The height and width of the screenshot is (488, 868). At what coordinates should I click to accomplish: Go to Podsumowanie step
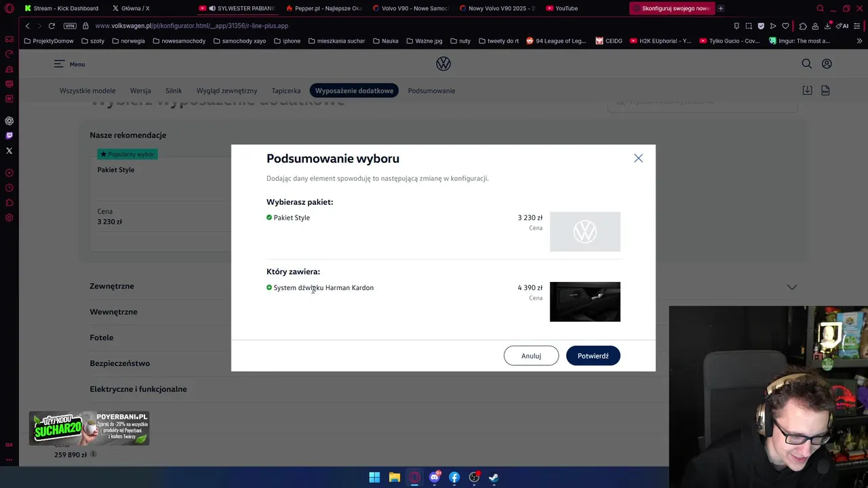[x=431, y=91]
